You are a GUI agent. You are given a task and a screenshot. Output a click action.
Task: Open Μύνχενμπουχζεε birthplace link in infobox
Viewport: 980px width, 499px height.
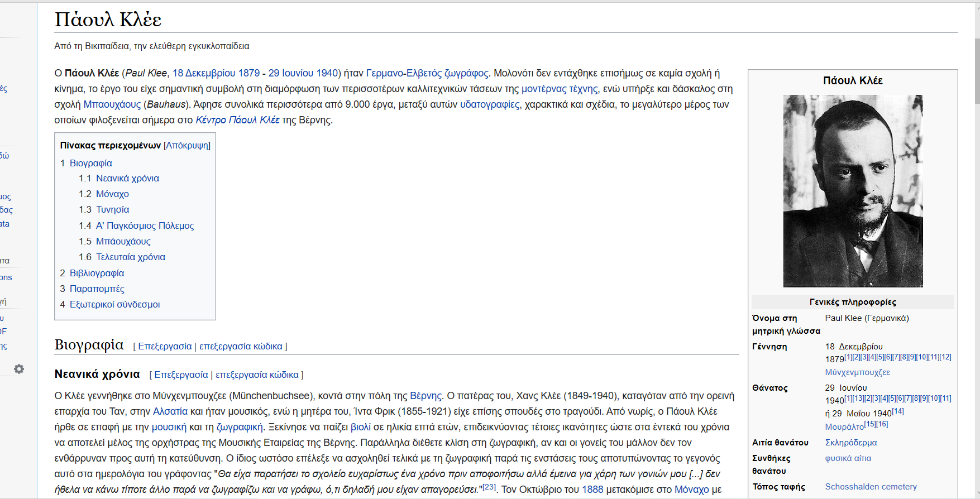858,372
